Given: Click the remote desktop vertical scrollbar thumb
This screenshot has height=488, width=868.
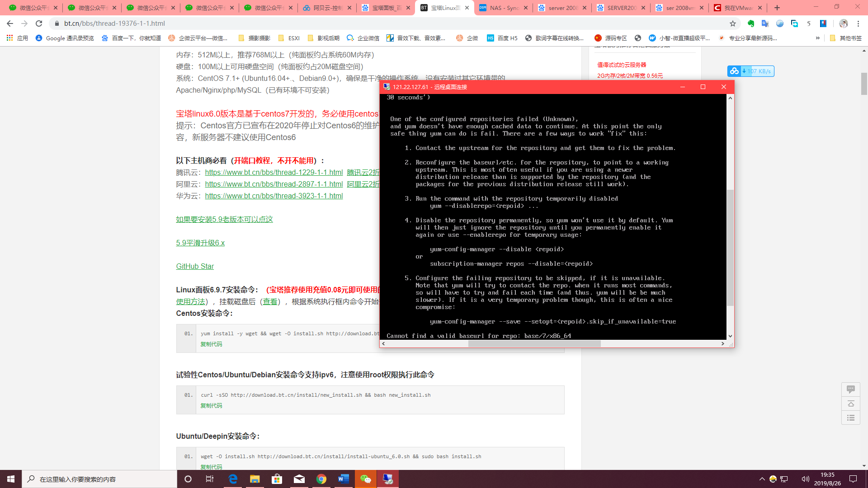Looking at the screenshot, I should (730, 248).
